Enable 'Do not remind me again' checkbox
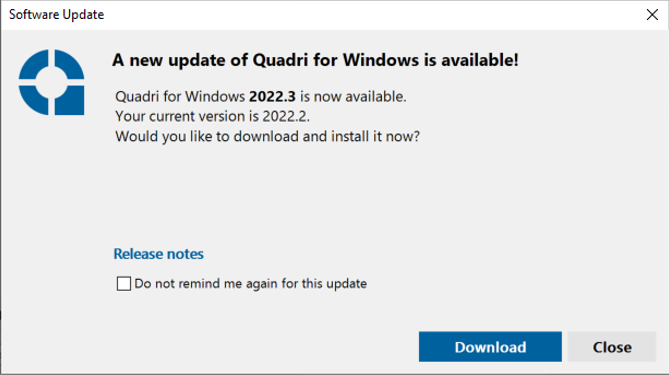 pos(124,283)
